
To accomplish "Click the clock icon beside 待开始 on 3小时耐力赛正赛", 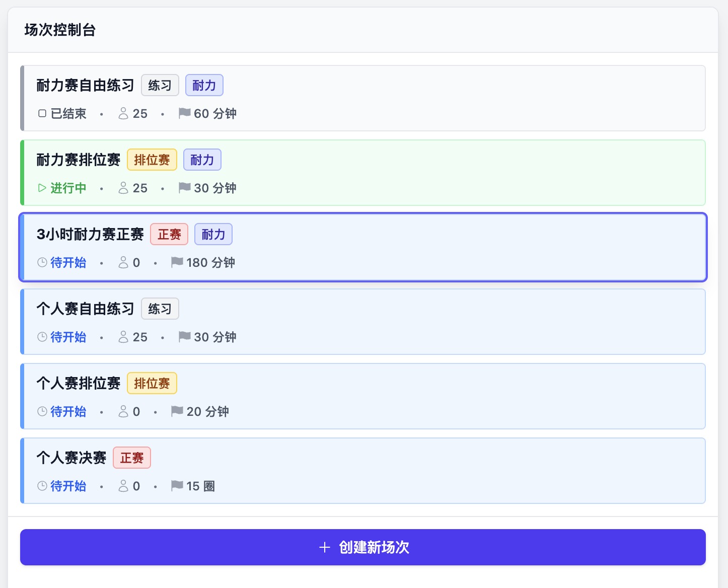I will coord(42,262).
